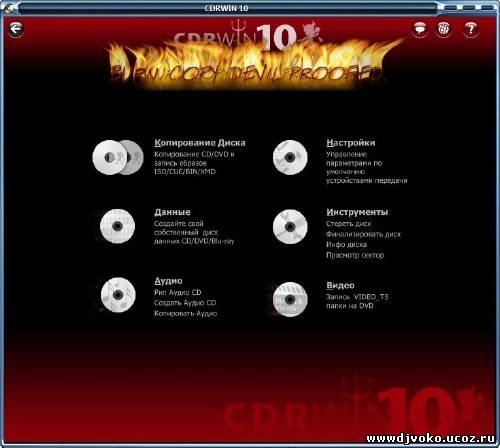Click the globe web icon
The width and height of the screenshot is (500, 448).
click(443, 29)
